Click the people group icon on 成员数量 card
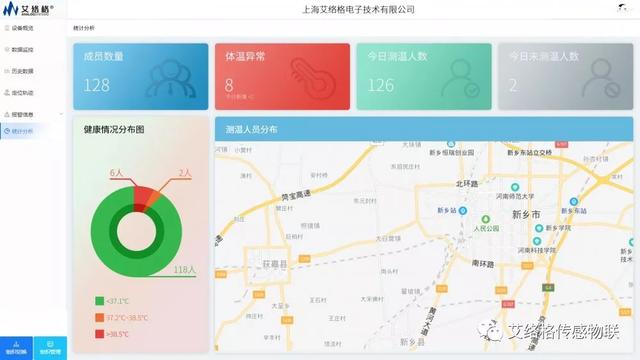 click(171, 79)
